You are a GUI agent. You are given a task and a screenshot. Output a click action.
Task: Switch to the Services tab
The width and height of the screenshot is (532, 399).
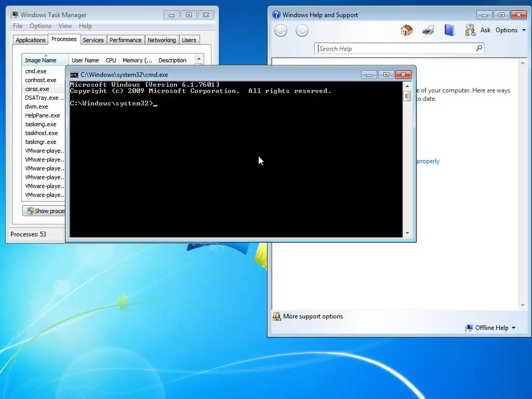click(x=93, y=40)
